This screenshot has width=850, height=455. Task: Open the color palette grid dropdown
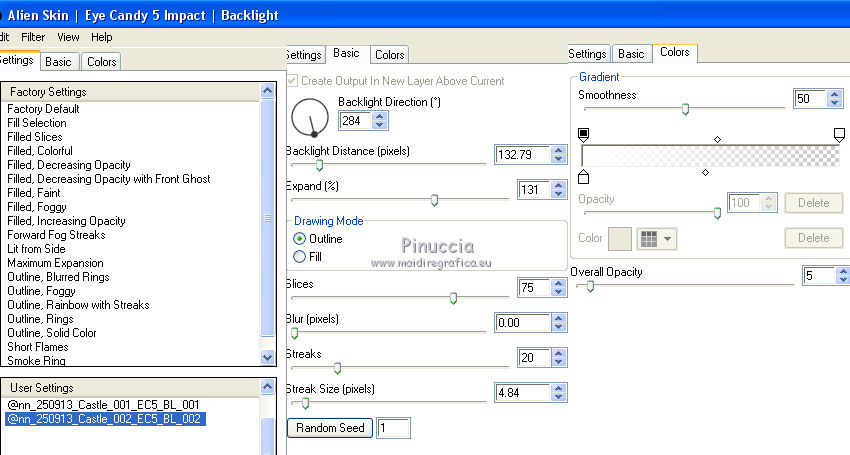click(x=656, y=239)
